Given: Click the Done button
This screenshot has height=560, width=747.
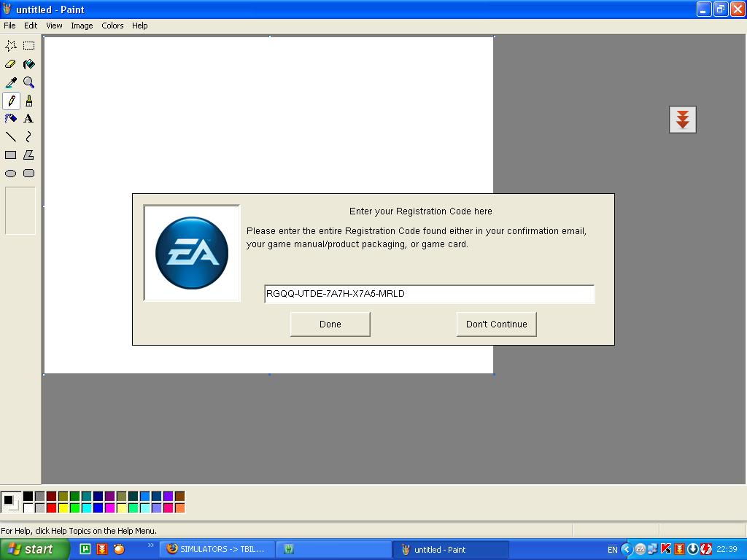Looking at the screenshot, I should coord(330,324).
